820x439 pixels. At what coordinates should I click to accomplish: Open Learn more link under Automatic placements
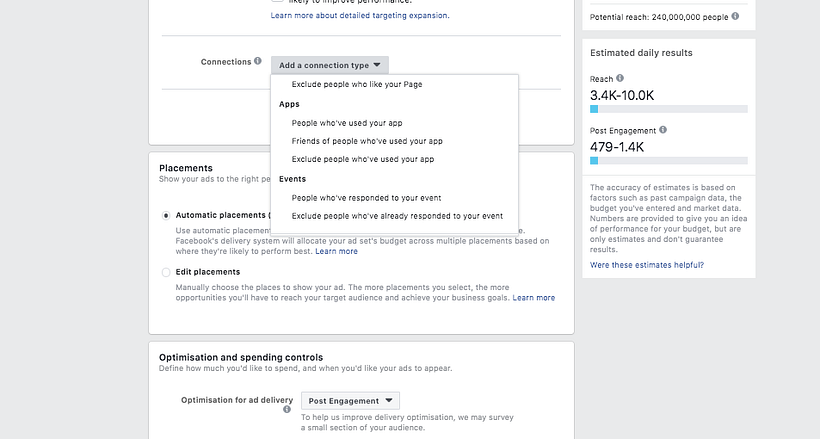tap(336, 252)
